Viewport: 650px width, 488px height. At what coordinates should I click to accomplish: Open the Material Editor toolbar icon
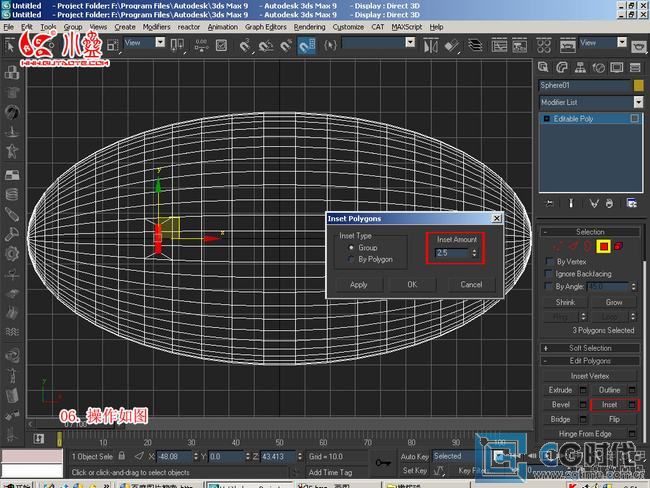543,45
